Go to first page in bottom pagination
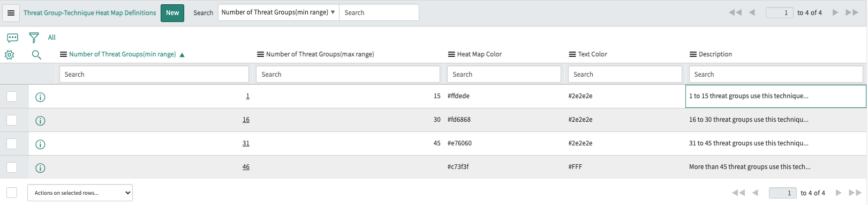 (738, 193)
